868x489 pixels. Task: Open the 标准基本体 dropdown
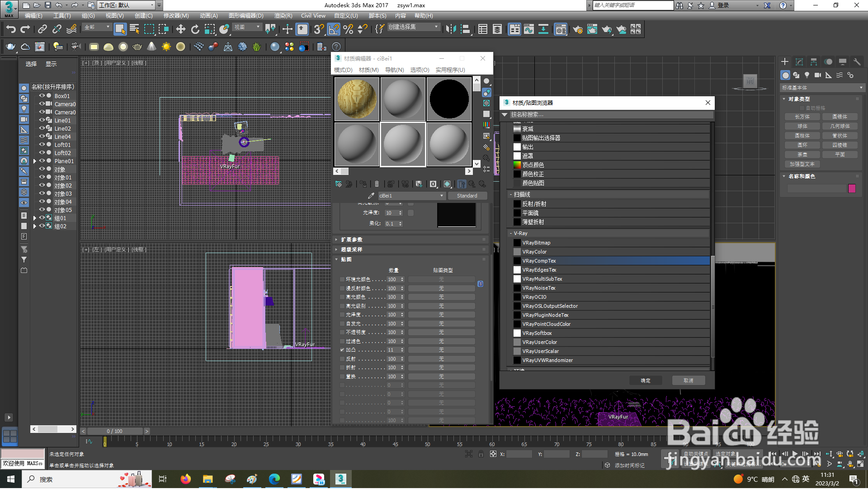(x=822, y=88)
